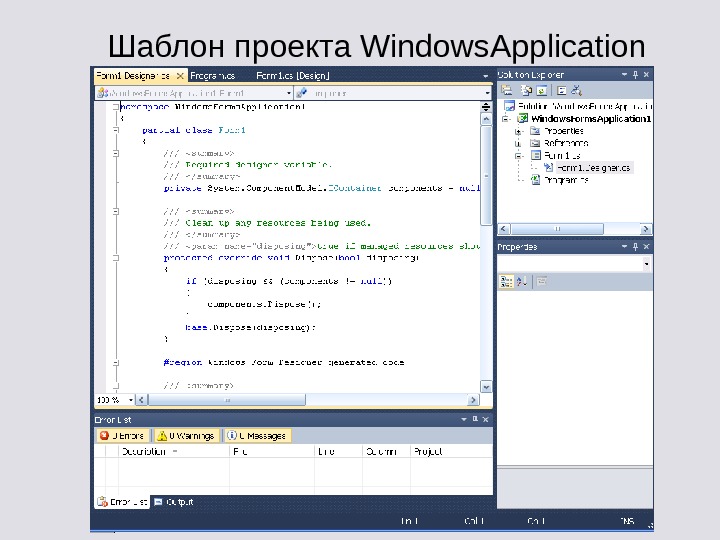Select Program.cs in Solution Explorer tree
The height and width of the screenshot is (540, 720).
tap(566, 180)
